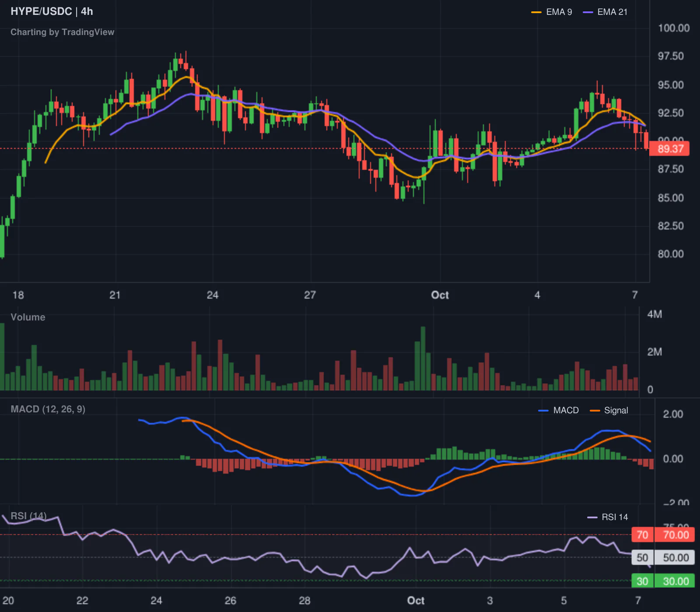This screenshot has height=612, width=700.
Task: Click the 18 date label on price chart axis
Action: pos(18,295)
